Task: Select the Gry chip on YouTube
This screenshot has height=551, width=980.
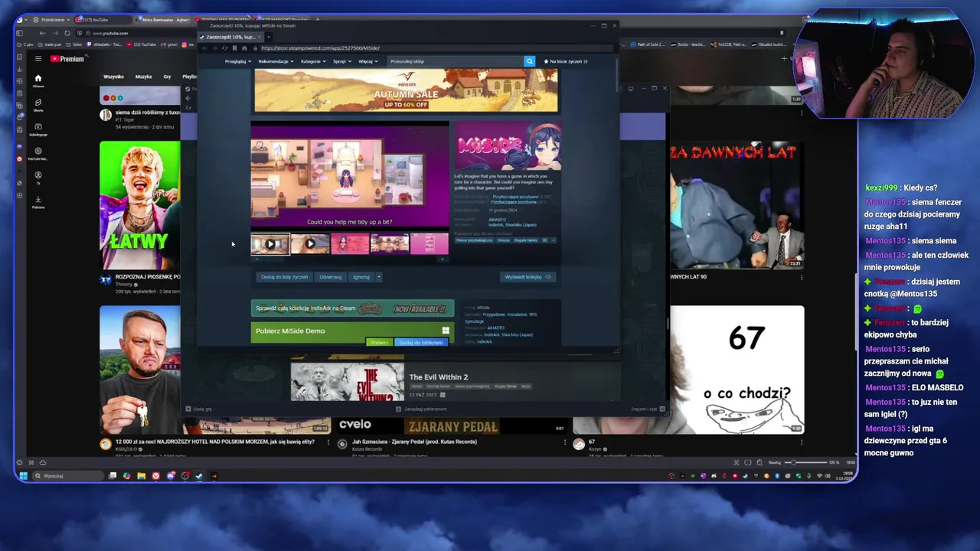Action: tap(167, 77)
